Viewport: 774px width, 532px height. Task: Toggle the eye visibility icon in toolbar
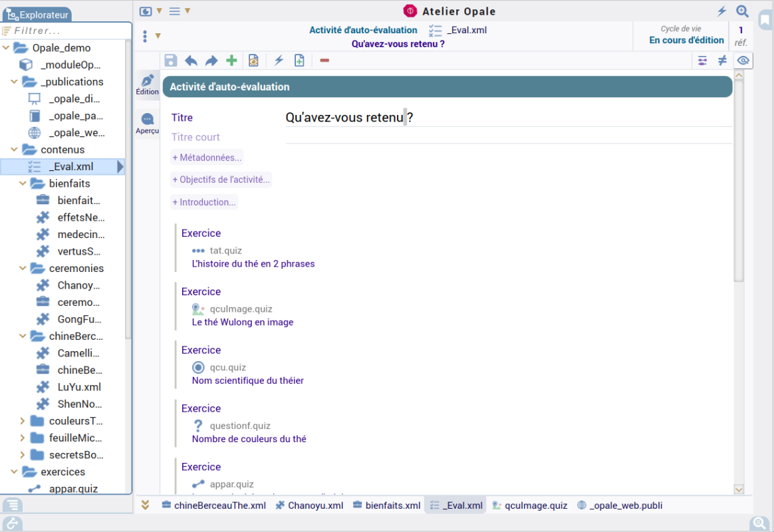tap(743, 61)
